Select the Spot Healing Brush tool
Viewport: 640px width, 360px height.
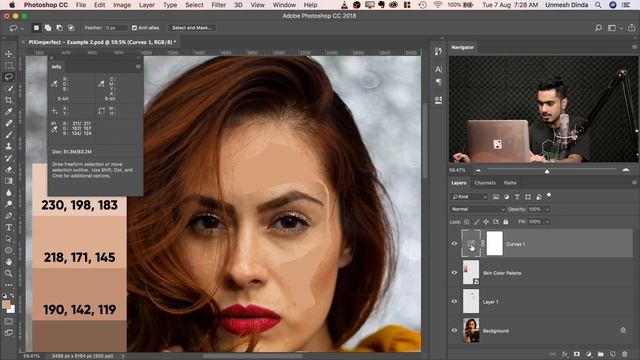point(9,123)
